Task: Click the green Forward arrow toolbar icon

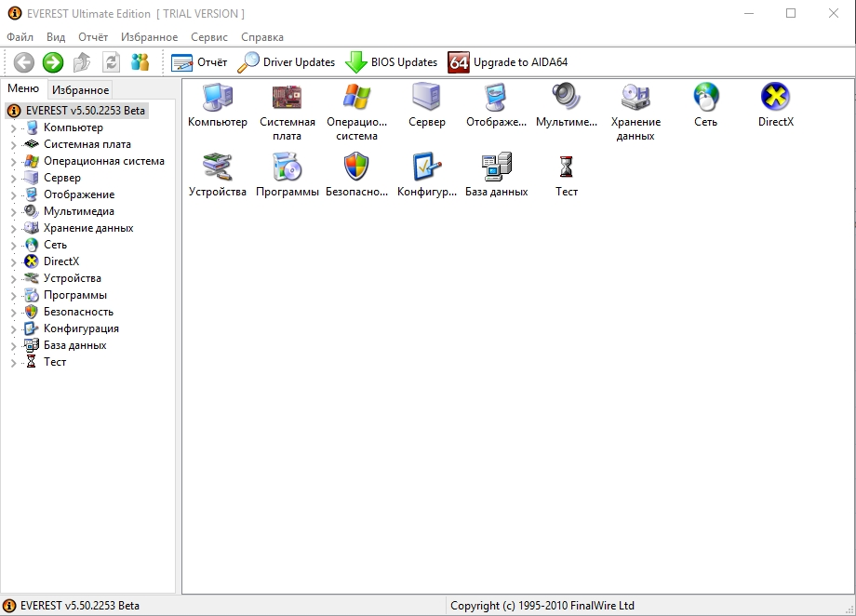Action: 53,62
